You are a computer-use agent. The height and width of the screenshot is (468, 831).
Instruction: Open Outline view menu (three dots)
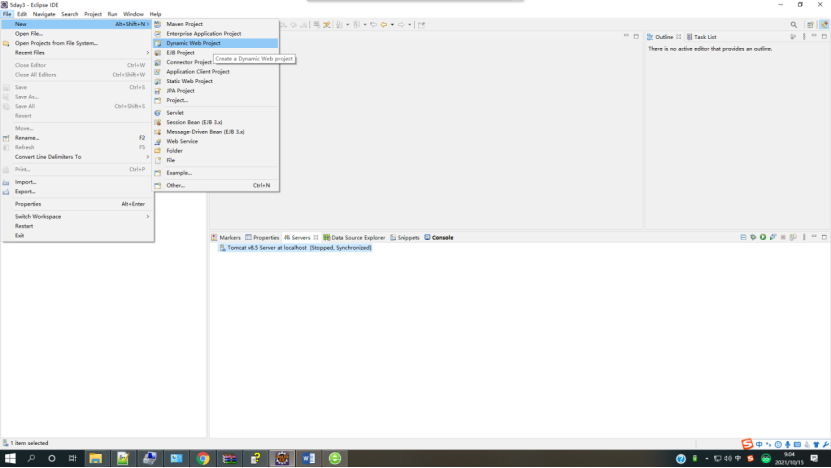(804, 37)
